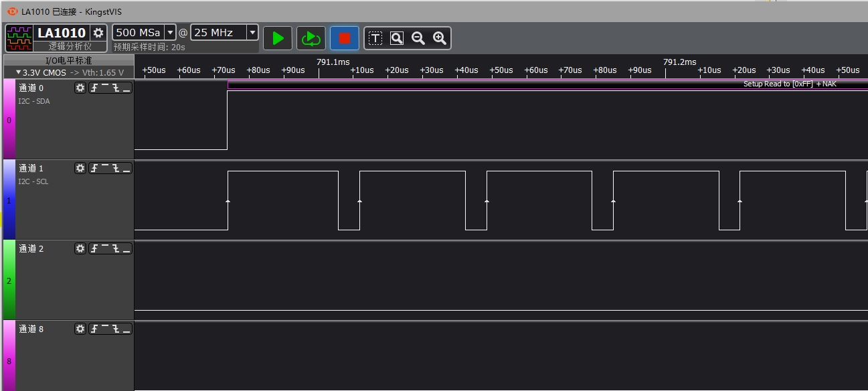Set falling edge trigger on channel 8
The image size is (868, 391).
click(x=116, y=329)
